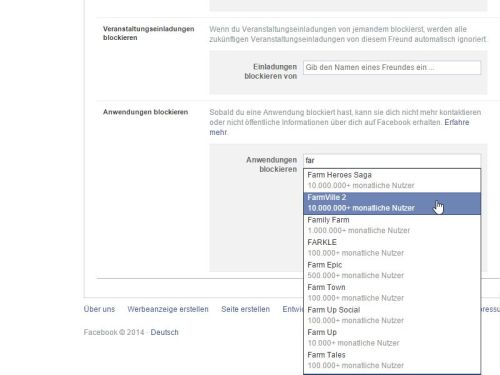The height and width of the screenshot is (375, 500).
Task: Open the 'Erfahre mehr' link
Action: (x=457, y=122)
